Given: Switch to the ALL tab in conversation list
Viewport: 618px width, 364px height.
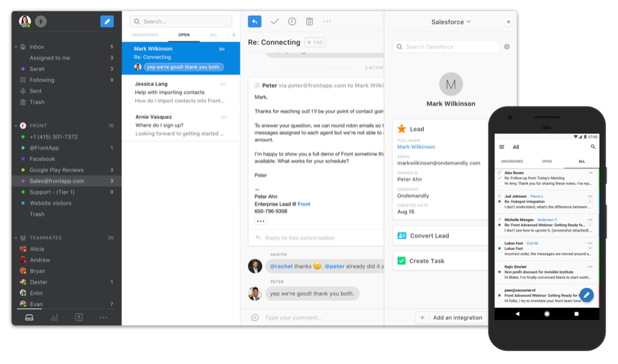Looking at the screenshot, I should pyautogui.click(x=213, y=35).
